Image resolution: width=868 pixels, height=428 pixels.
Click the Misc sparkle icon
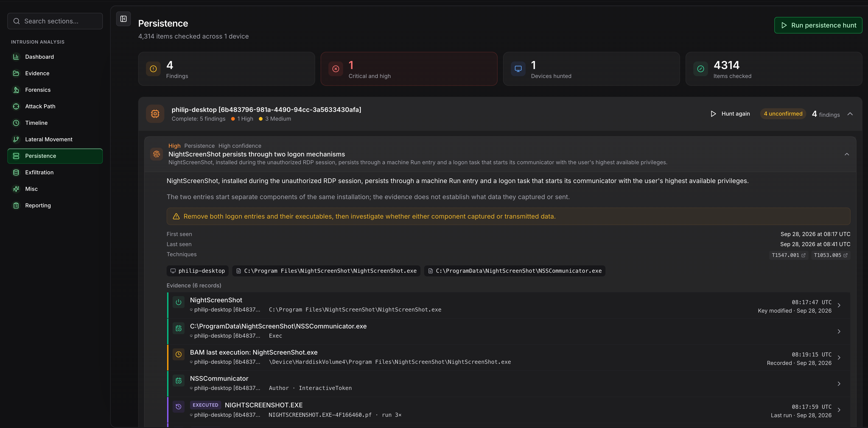(x=16, y=189)
